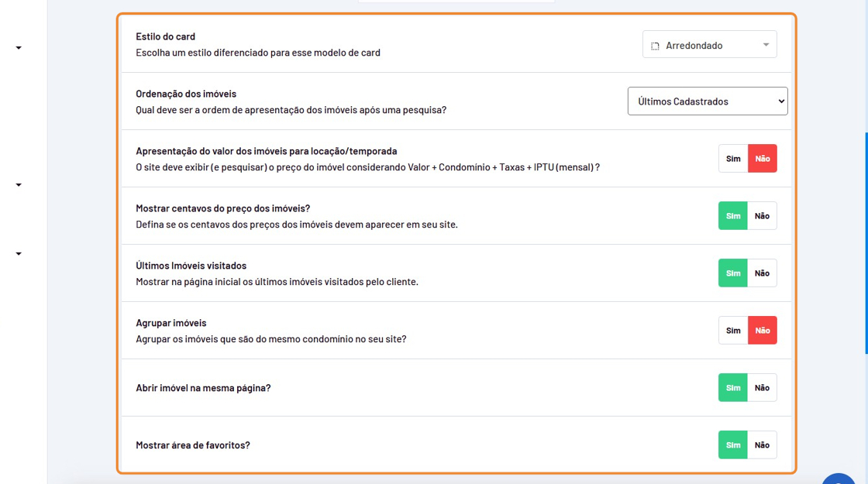The image size is (868, 484).
Task: Expand the second sidebar menu arrow
Action: (x=19, y=185)
